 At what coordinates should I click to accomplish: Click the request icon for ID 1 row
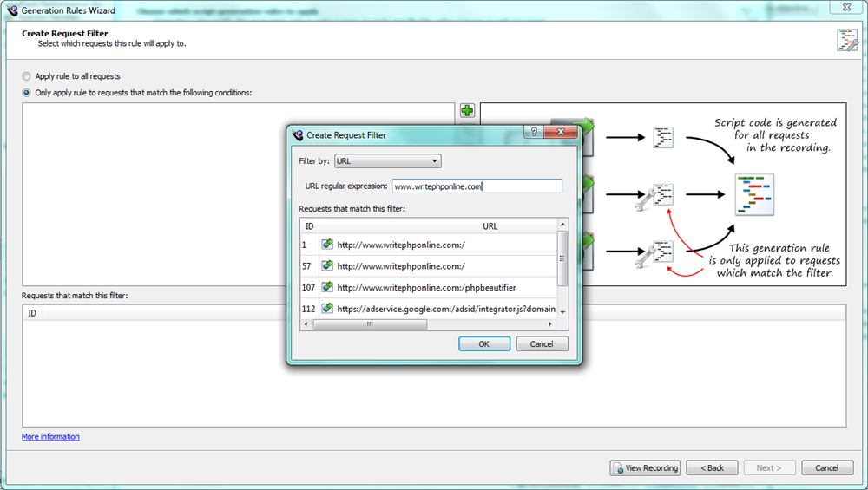[327, 245]
